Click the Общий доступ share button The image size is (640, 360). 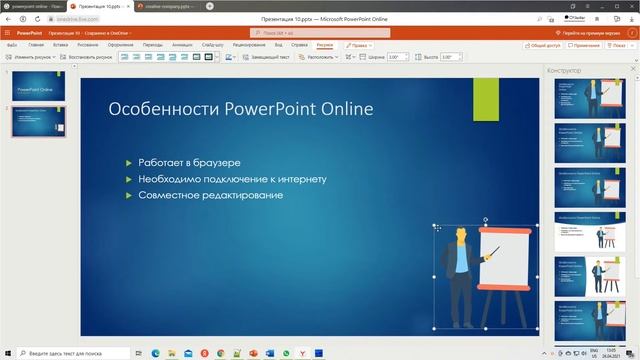click(542, 45)
